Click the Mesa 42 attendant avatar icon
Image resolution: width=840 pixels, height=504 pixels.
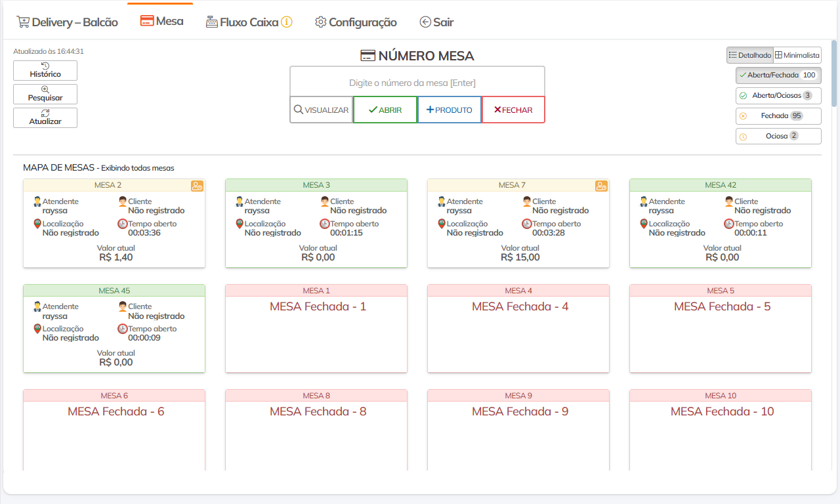pyautogui.click(x=644, y=201)
